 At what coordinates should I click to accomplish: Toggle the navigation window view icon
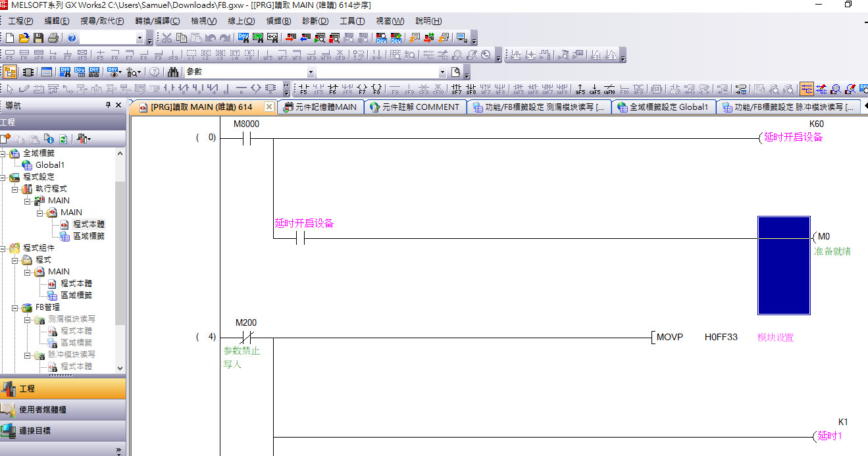pos(10,72)
